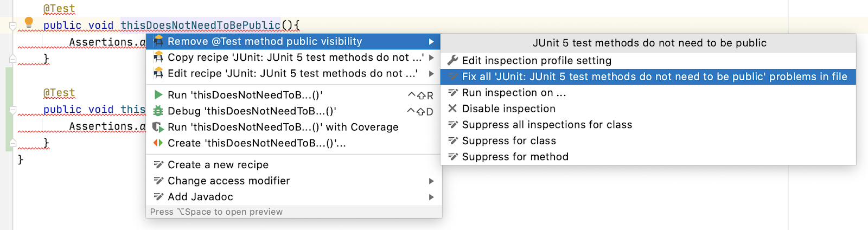Collapse the first test method fold marker
Image resolution: width=868 pixels, height=230 pixels.
click(x=12, y=25)
